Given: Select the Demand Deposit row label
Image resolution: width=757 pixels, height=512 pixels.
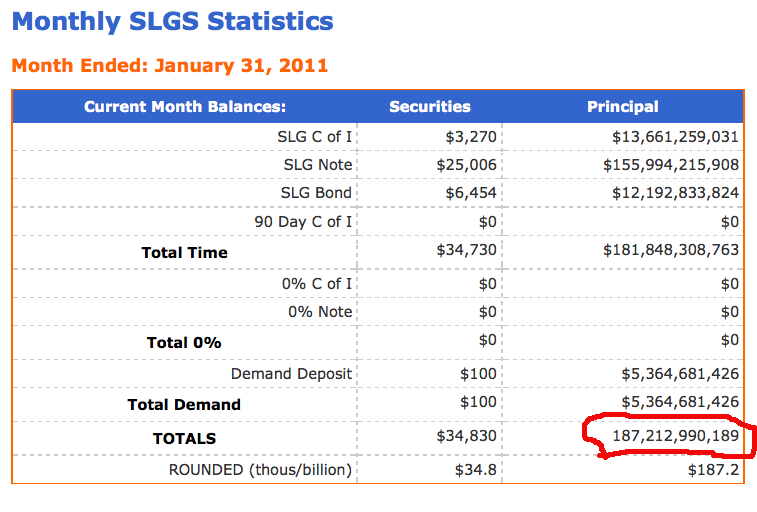Looking at the screenshot, I should click(291, 373).
